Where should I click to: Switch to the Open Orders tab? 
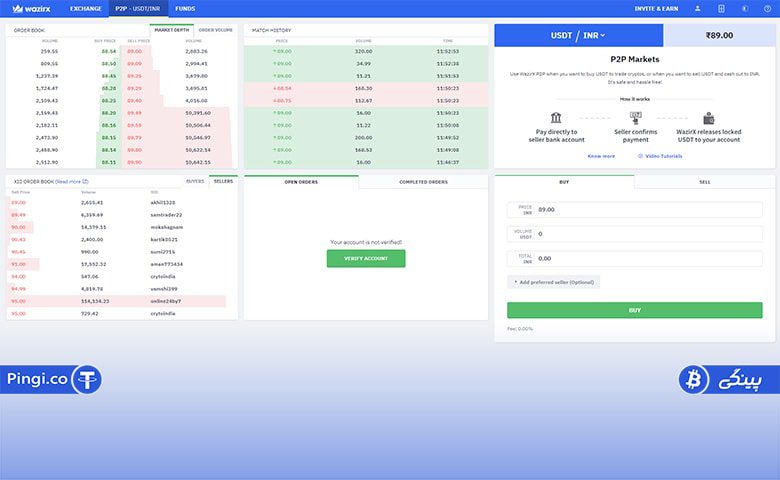pyautogui.click(x=301, y=182)
